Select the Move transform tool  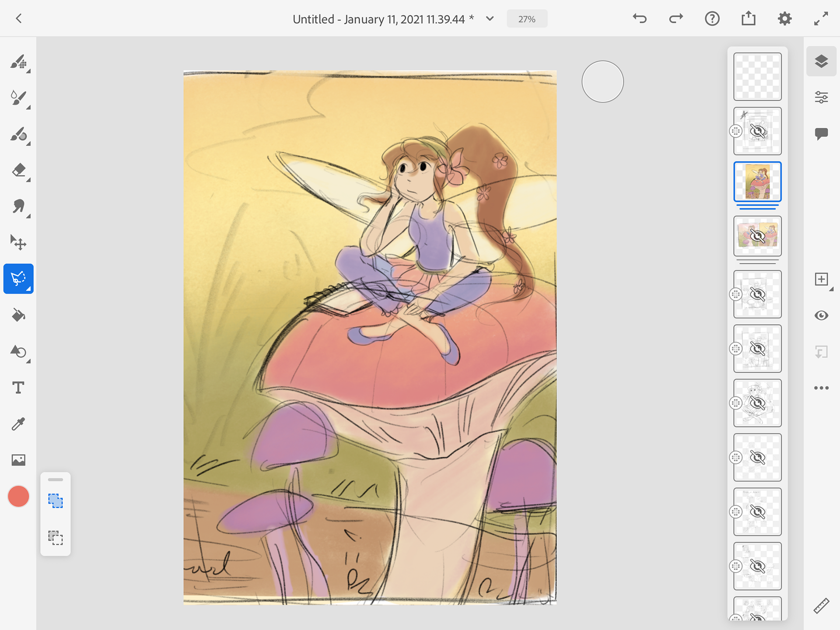click(18, 242)
